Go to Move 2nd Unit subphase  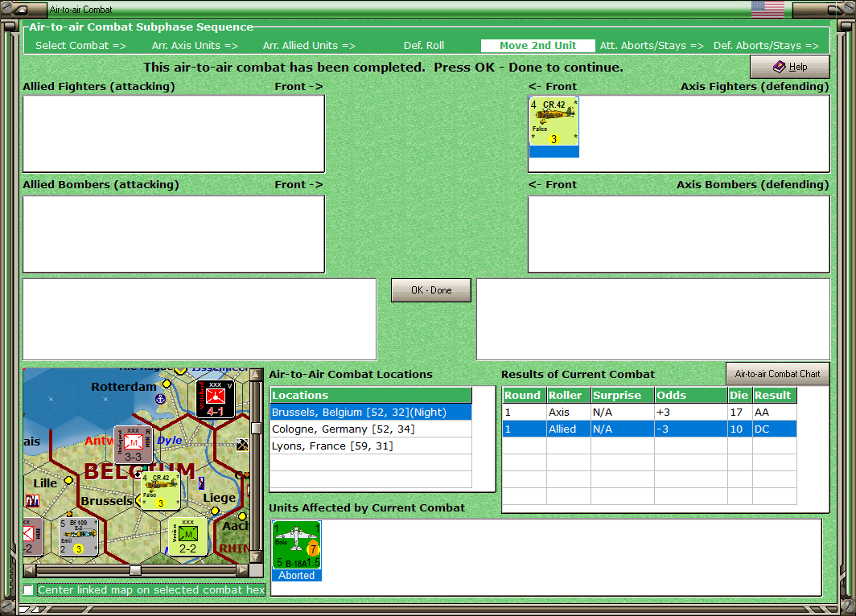point(537,46)
